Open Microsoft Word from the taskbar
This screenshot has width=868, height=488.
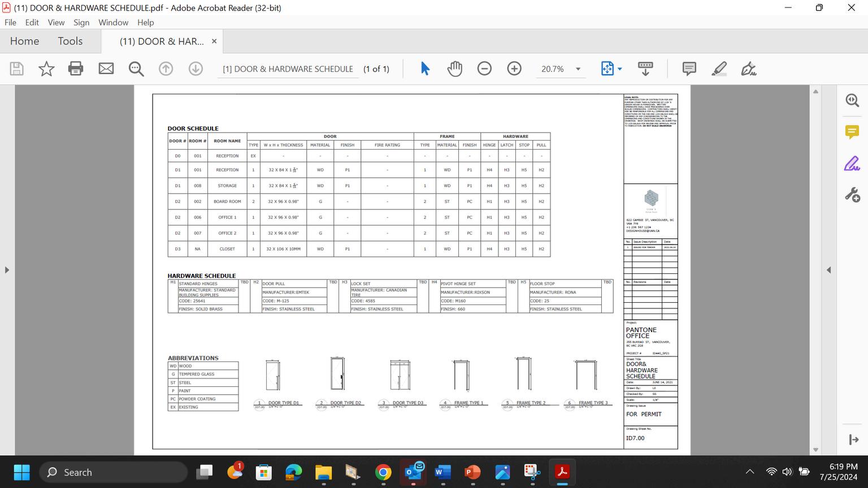(442, 472)
